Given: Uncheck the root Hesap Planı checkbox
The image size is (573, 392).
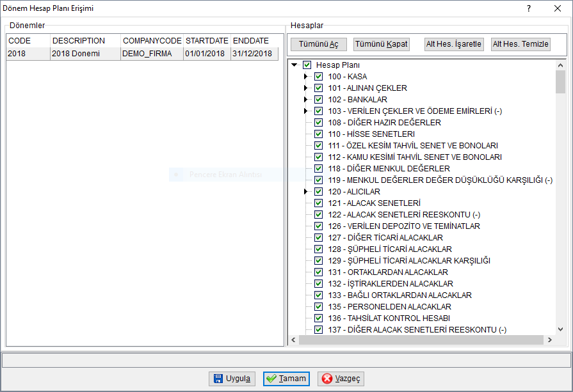Looking at the screenshot, I should click(307, 65).
